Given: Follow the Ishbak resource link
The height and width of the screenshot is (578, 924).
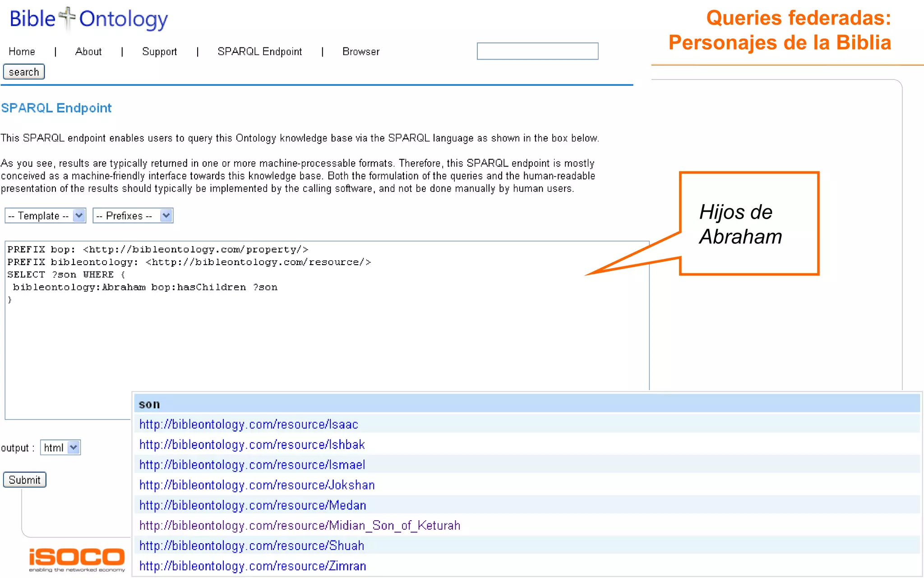Looking at the screenshot, I should (252, 445).
